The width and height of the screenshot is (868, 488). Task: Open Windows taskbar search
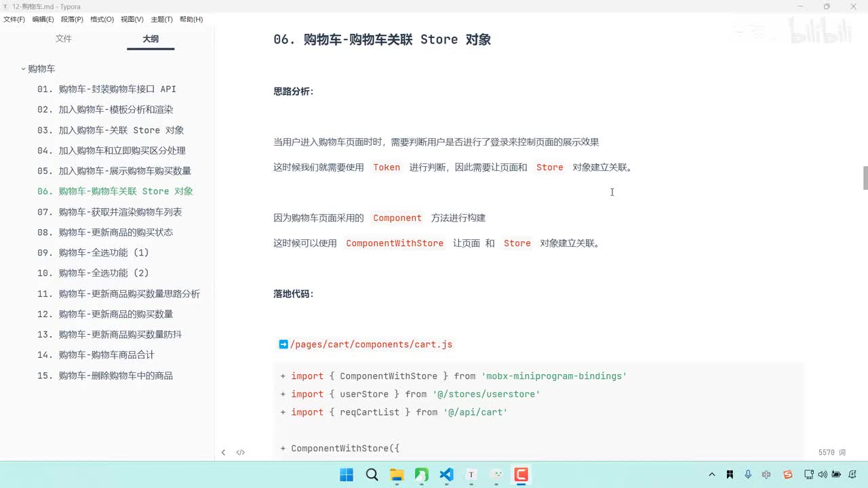pos(372,474)
